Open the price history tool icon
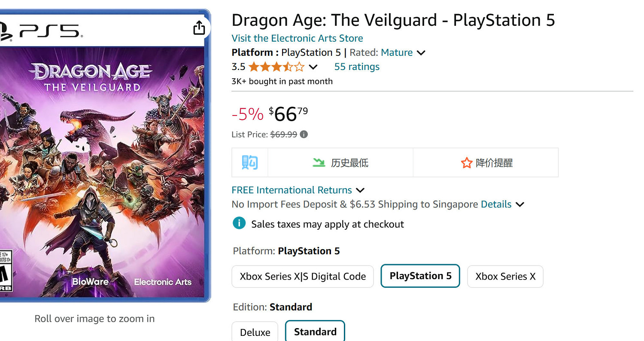 [249, 162]
